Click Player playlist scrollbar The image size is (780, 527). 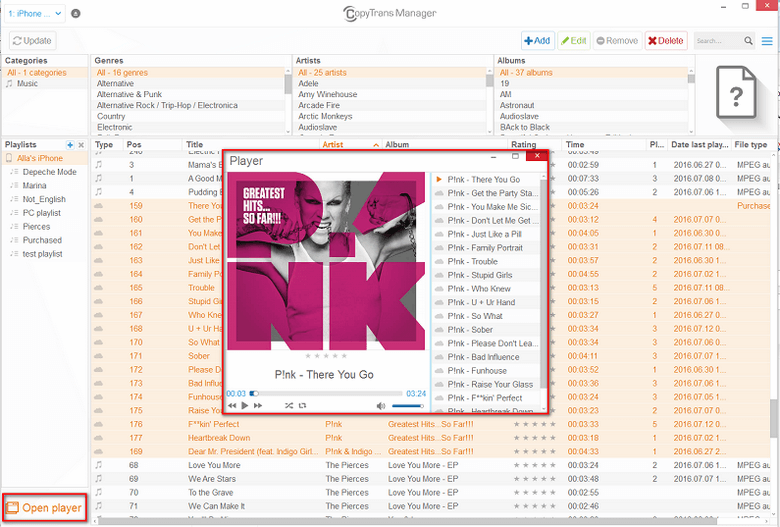click(543, 284)
